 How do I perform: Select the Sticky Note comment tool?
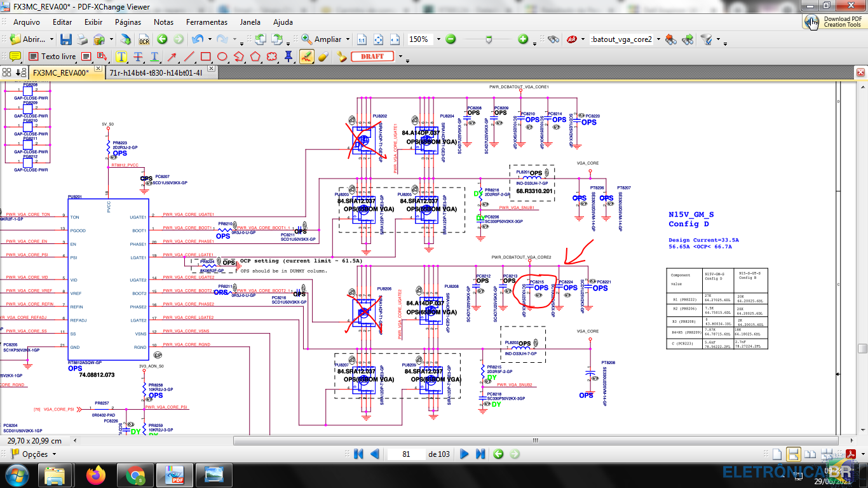(15, 57)
